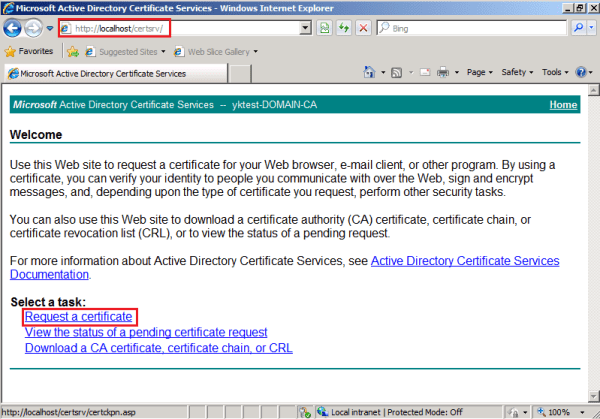Click the Compatibility View icon
The image size is (600, 419).
point(326,28)
